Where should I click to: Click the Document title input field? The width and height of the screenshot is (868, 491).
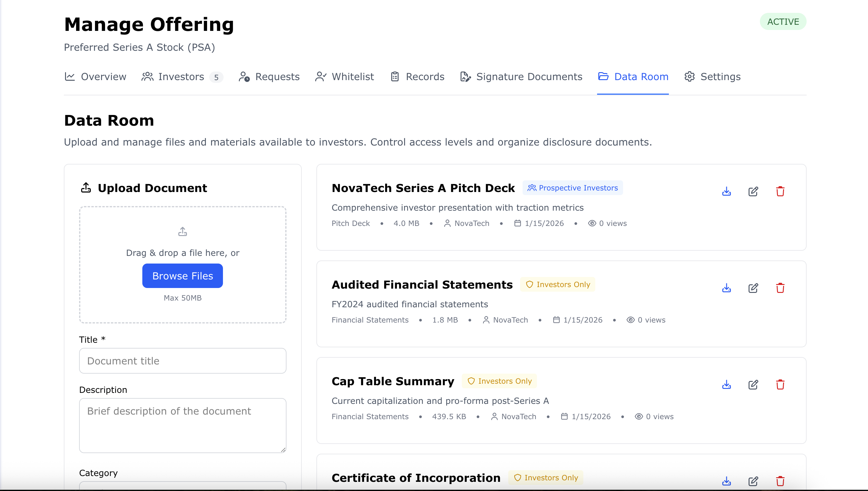pyautogui.click(x=182, y=361)
